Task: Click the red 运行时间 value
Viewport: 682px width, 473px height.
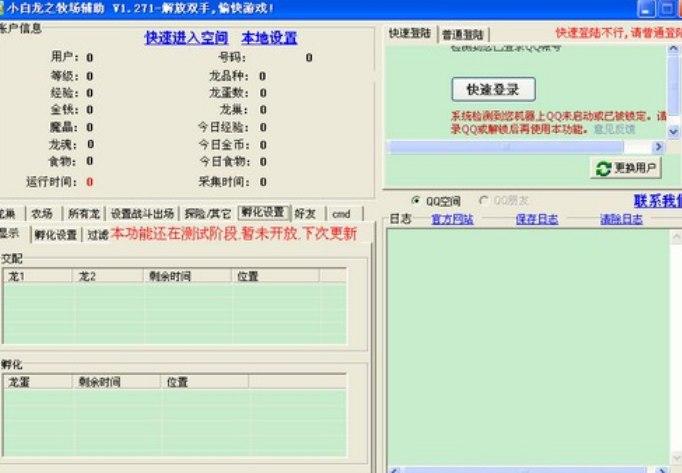Action: (89, 182)
